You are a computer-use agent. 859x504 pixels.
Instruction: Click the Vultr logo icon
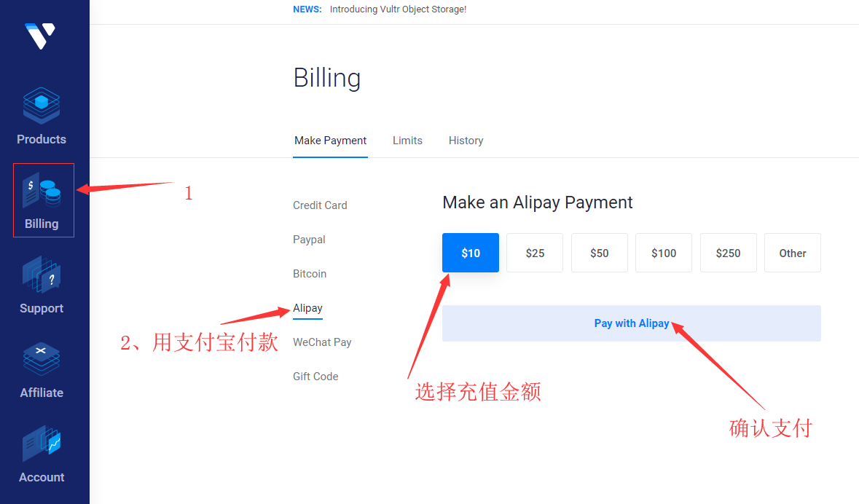click(x=42, y=34)
